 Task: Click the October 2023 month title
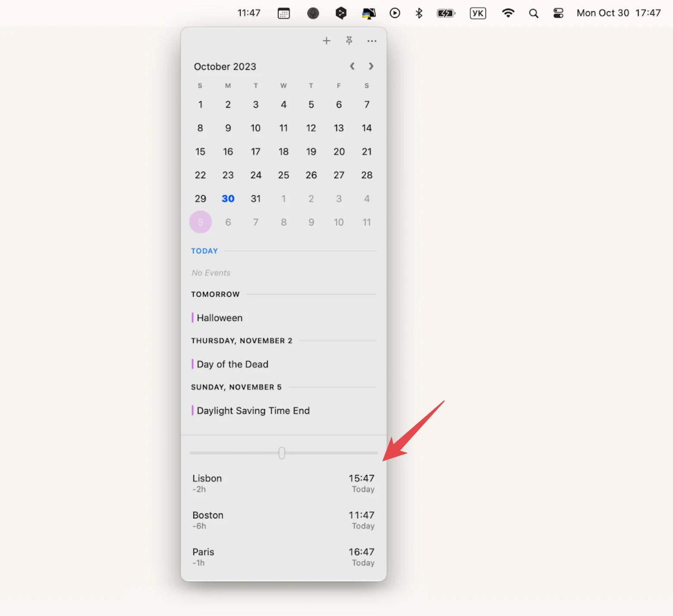coord(225,66)
